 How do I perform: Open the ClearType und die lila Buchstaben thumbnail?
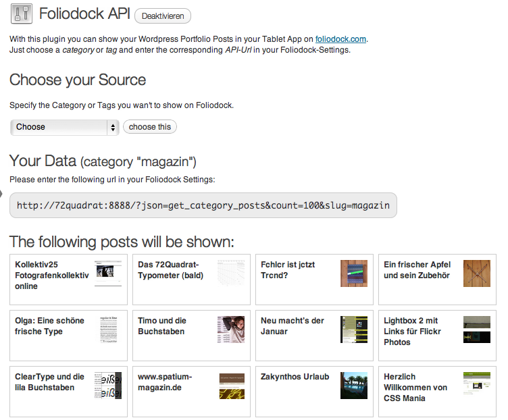coord(108,386)
